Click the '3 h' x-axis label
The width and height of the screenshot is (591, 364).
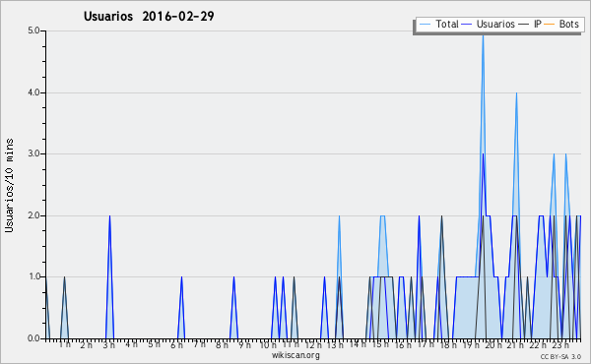click(x=109, y=344)
